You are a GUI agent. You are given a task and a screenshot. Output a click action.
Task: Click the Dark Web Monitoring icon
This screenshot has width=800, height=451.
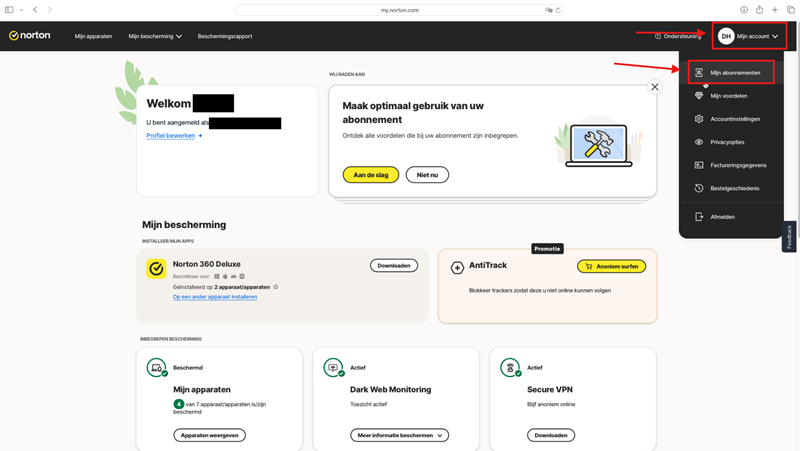[334, 367]
